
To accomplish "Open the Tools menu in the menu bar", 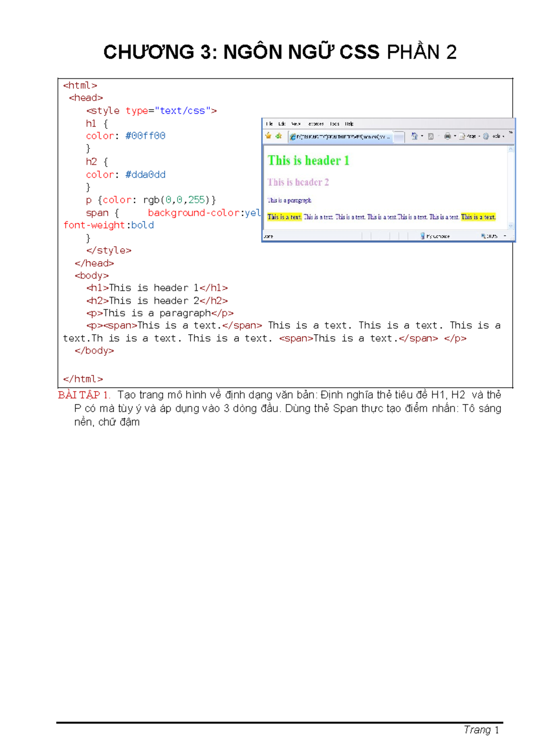I will pos(335,124).
